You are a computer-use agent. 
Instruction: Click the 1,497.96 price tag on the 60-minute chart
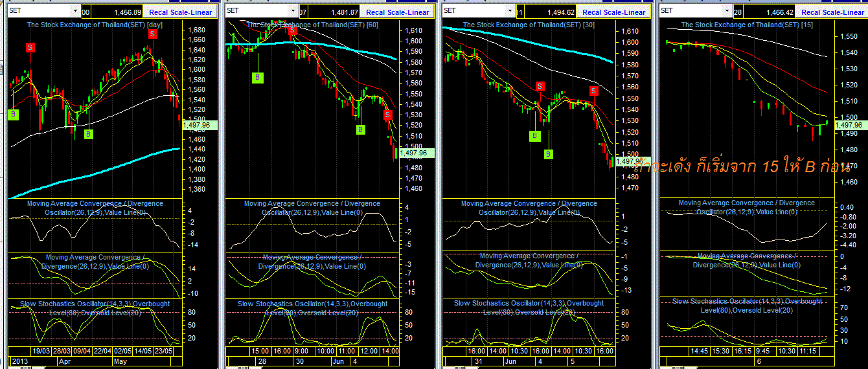click(x=416, y=153)
